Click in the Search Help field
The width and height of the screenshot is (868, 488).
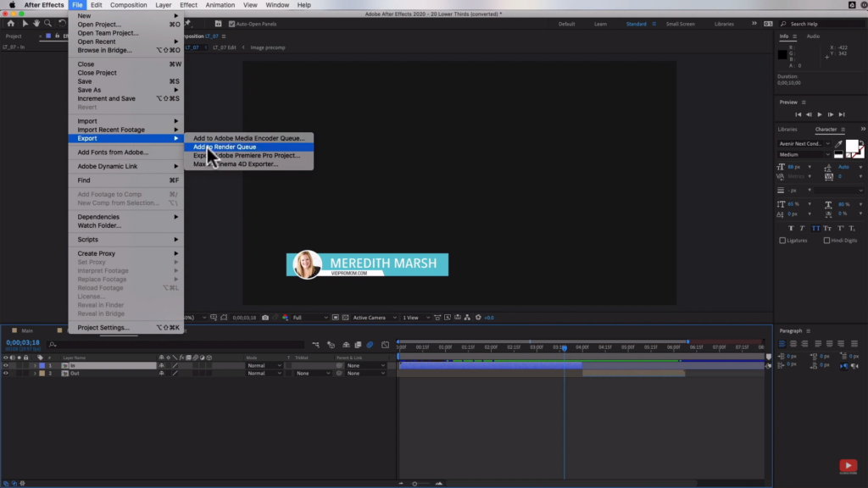(x=822, y=24)
